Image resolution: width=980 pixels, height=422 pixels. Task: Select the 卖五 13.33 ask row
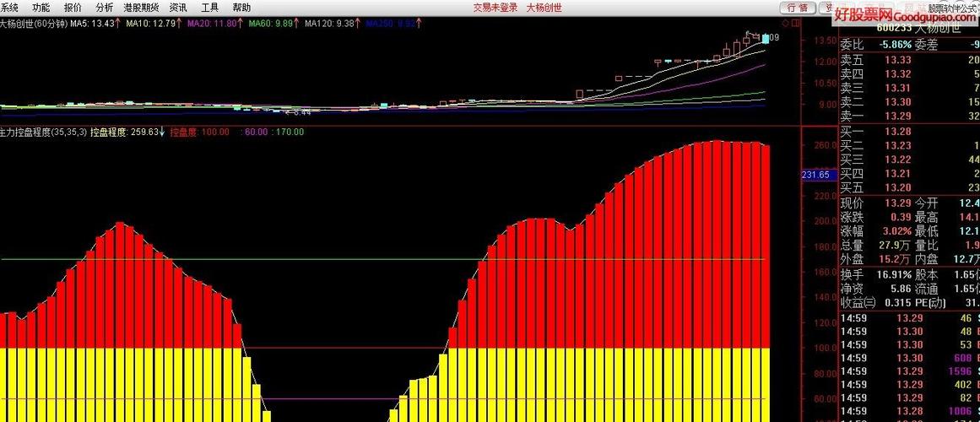[x=909, y=60]
